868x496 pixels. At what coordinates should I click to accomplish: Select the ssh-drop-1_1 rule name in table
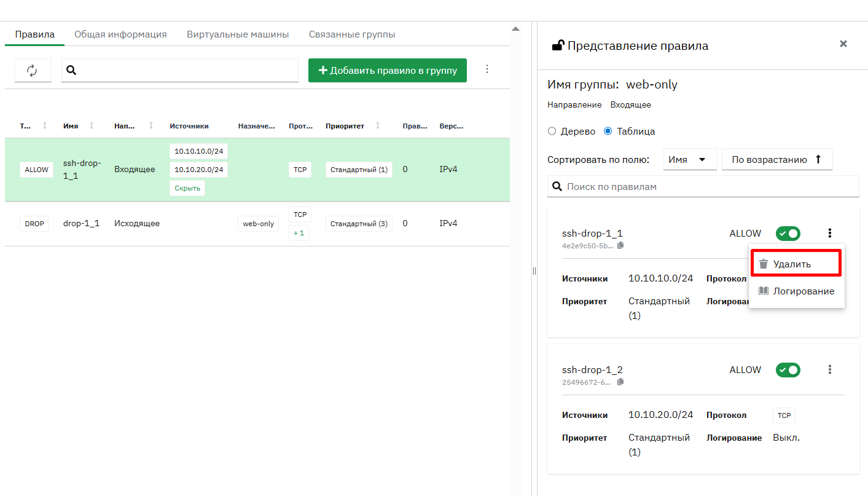pos(82,170)
